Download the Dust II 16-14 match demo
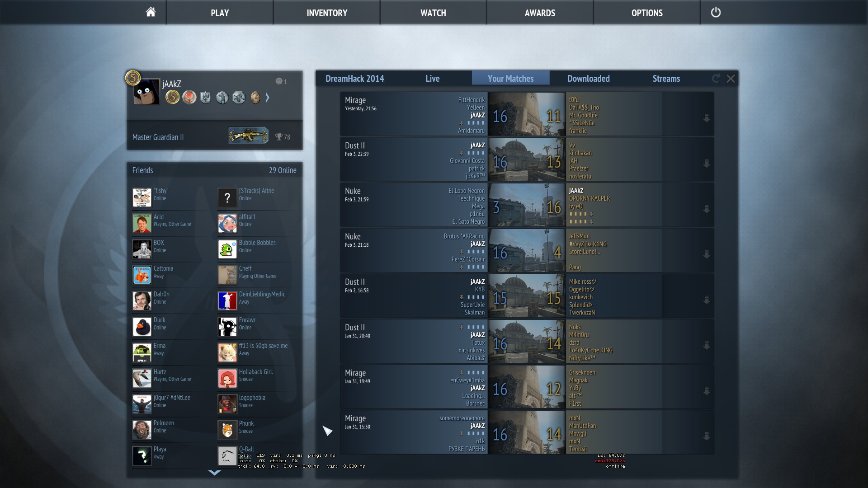Viewport: 868px width, 488px height. pos(707,346)
